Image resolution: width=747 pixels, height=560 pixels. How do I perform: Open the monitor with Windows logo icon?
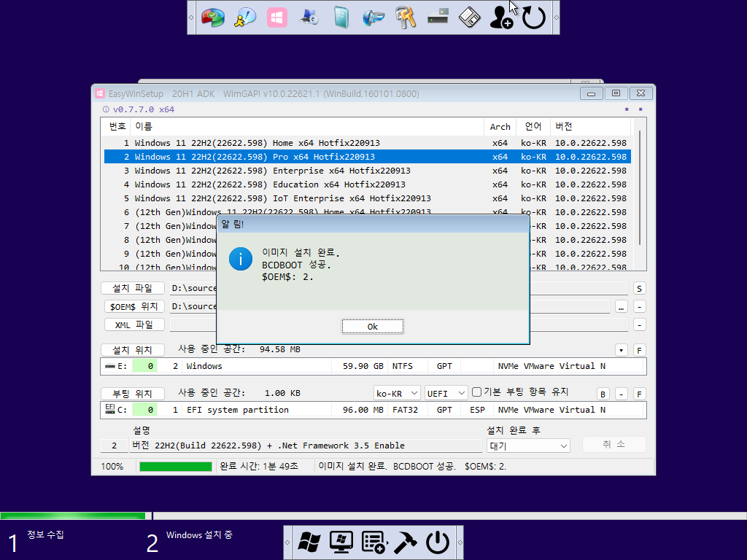[x=341, y=542]
